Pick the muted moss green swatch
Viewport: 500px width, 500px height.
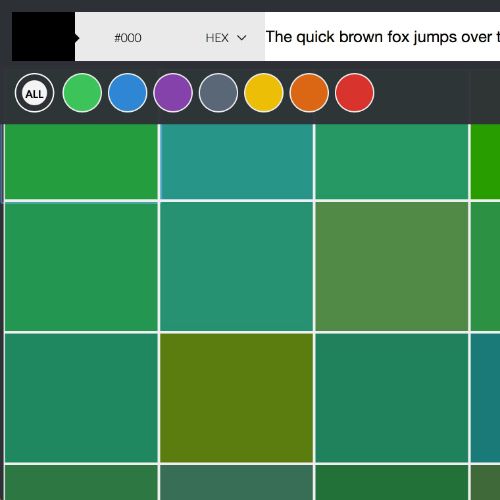[392, 267]
